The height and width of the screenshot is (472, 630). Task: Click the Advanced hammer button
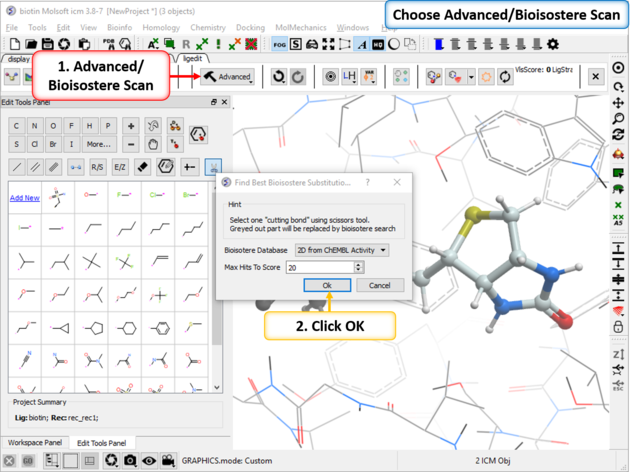(x=228, y=76)
